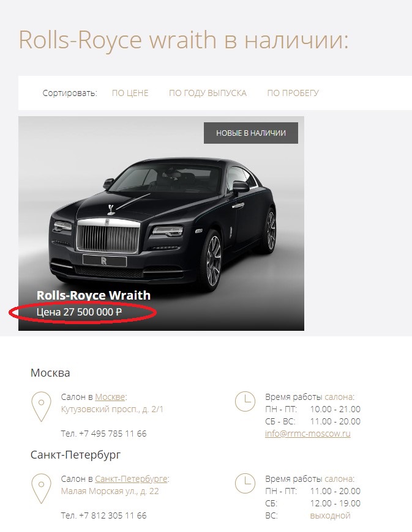412x532 pixels.
Task: Select address Малая Морская ул., д. 22
Action: (110, 491)
